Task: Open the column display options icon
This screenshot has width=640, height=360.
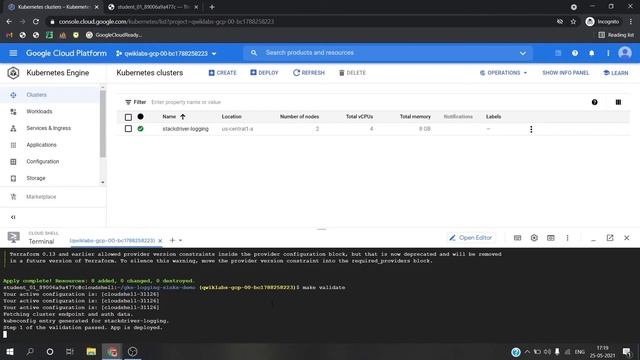Action: (618, 102)
